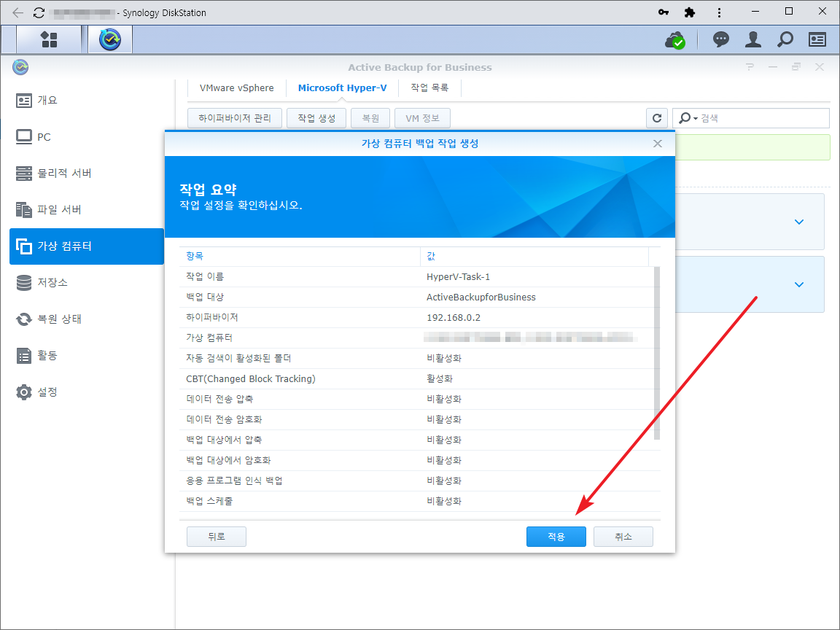
Task: Open the notifications chat bubble icon
Action: 720,39
